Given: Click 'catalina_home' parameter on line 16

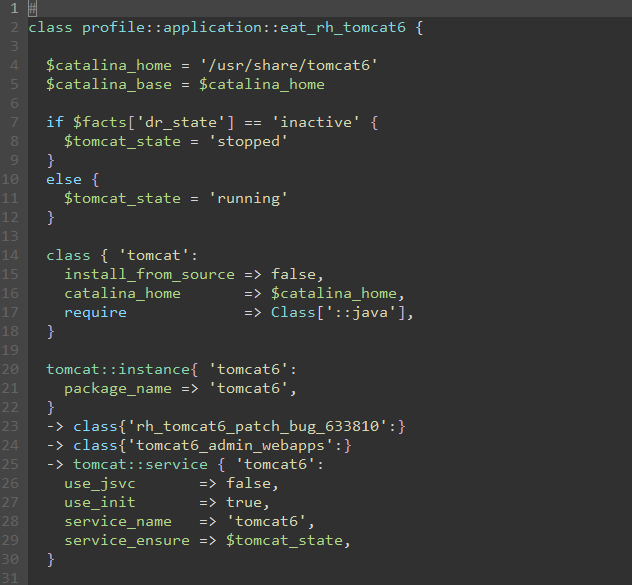Looking at the screenshot, I should pos(122,294).
